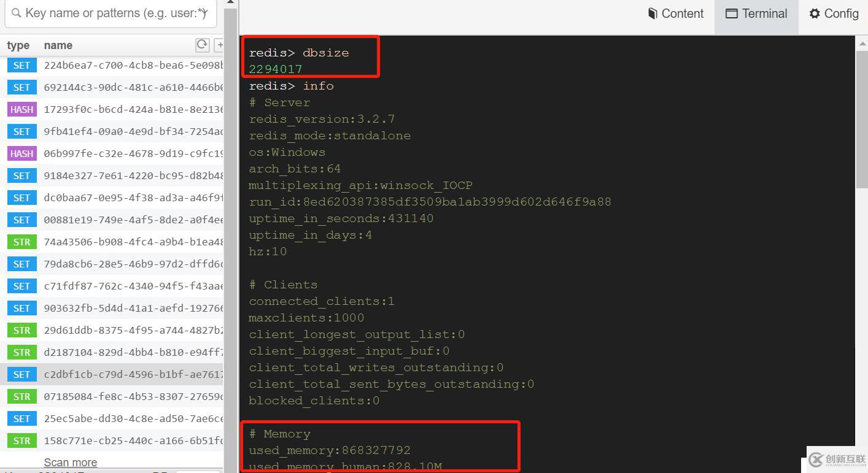Click the SET badge of key 224b6ea7
This screenshot has height=473, width=868.
(22, 65)
